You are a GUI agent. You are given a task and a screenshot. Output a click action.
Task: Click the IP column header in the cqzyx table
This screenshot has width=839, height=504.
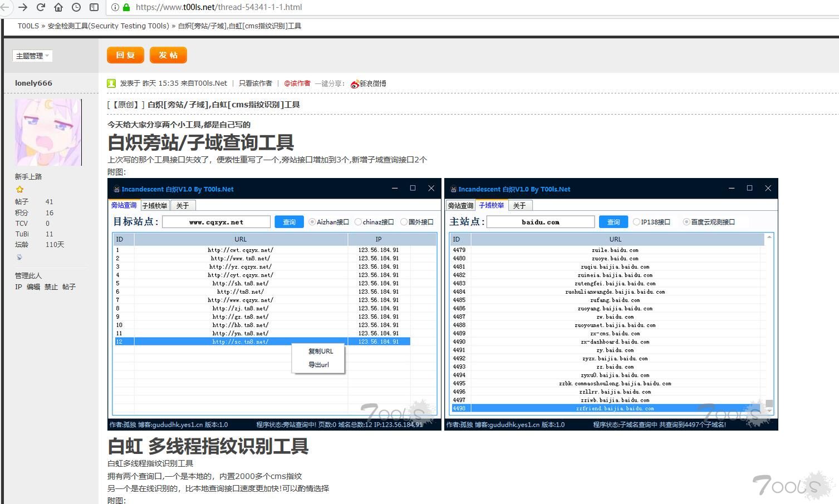[x=379, y=239]
